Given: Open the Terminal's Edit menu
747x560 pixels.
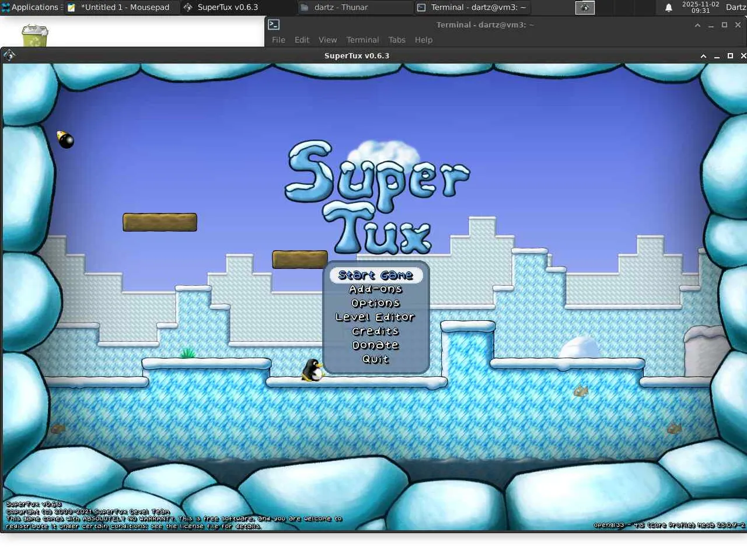Looking at the screenshot, I should 302,40.
